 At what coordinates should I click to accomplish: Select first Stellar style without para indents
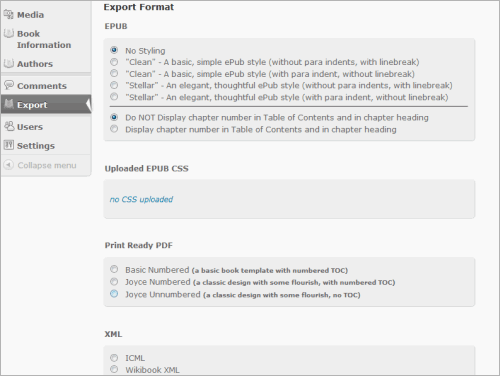pos(114,85)
